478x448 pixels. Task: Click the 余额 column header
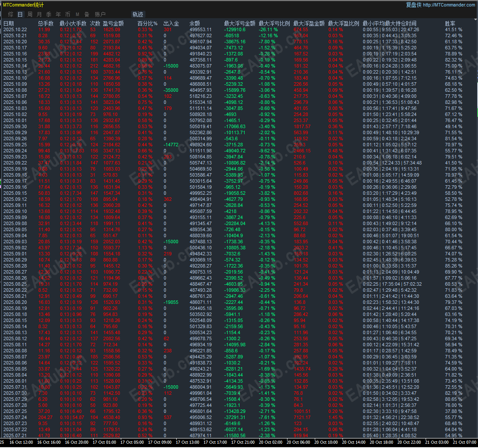(x=195, y=23)
